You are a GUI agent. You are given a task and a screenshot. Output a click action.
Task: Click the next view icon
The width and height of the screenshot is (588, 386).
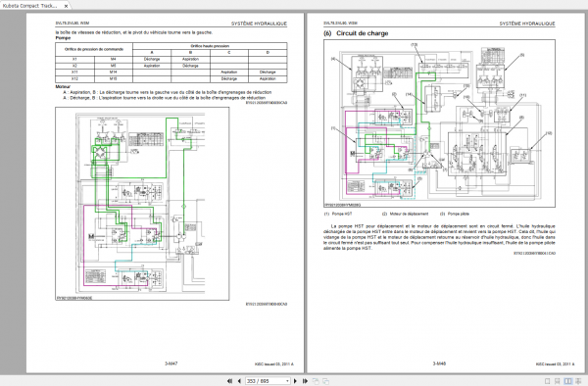point(326,381)
